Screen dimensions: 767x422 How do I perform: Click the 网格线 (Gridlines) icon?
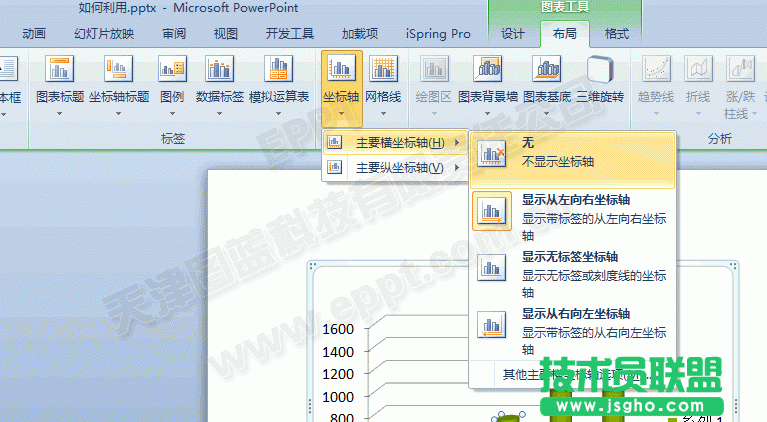tap(383, 71)
